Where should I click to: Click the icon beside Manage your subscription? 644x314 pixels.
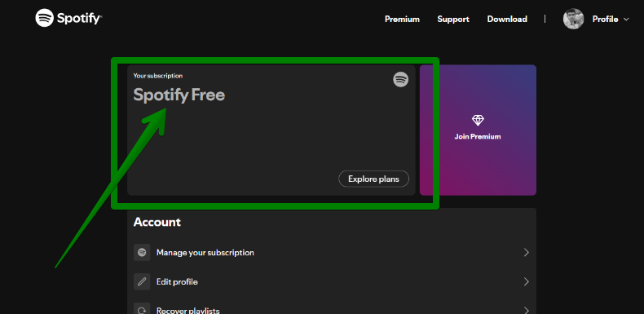pyautogui.click(x=142, y=252)
